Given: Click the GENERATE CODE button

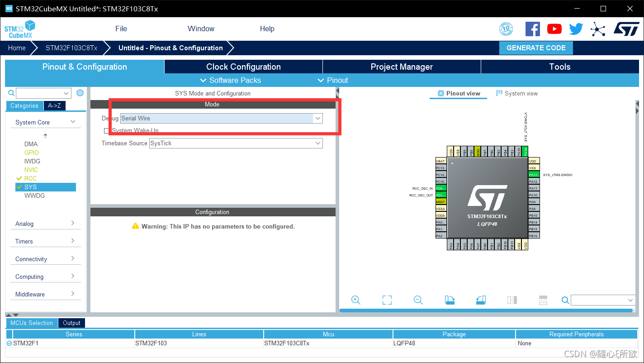Looking at the screenshot, I should point(536,48).
